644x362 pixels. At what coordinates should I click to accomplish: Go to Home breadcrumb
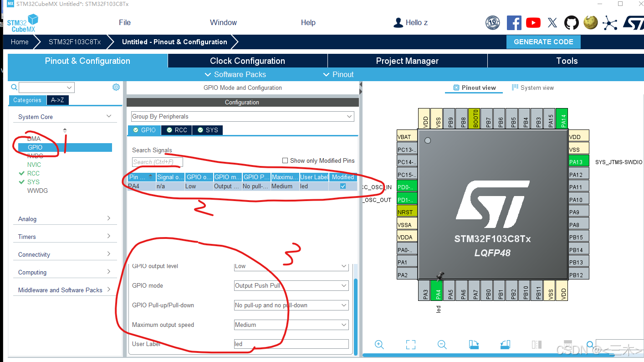[20, 41]
